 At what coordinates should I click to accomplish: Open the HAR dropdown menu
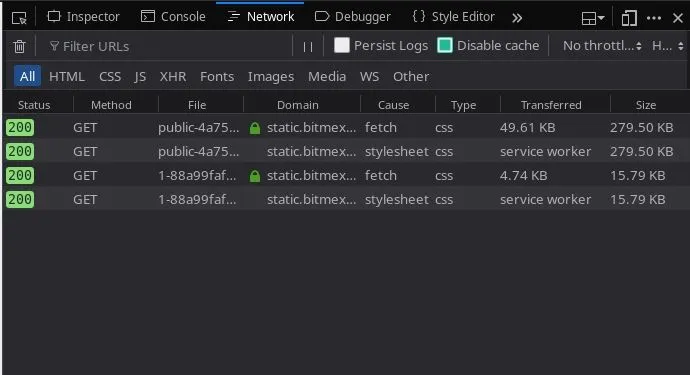[668, 45]
